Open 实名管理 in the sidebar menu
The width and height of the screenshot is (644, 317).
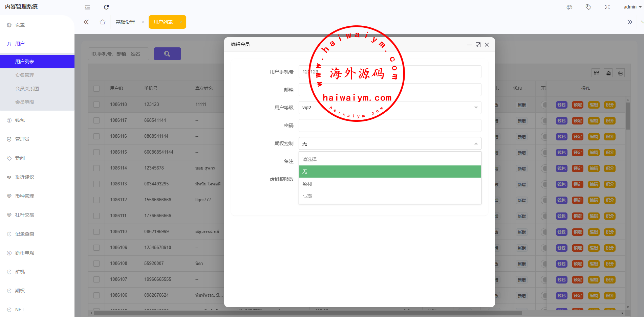(x=25, y=75)
